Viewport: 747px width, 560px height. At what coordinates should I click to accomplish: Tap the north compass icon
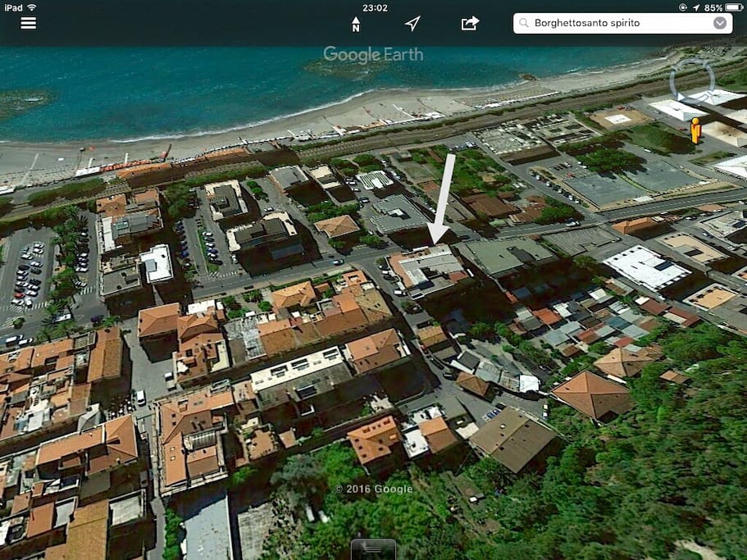pos(355,24)
